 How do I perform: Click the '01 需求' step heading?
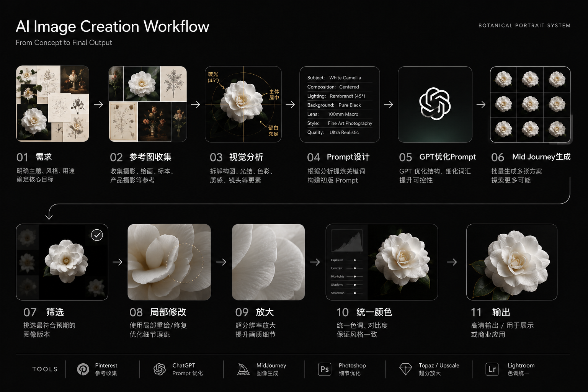pos(34,157)
